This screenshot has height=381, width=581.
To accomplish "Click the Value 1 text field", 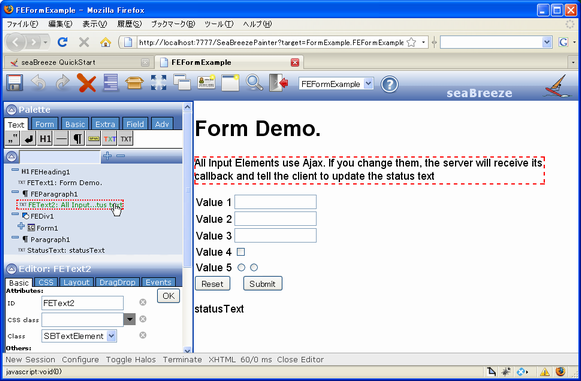I will (x=276, y=202).
